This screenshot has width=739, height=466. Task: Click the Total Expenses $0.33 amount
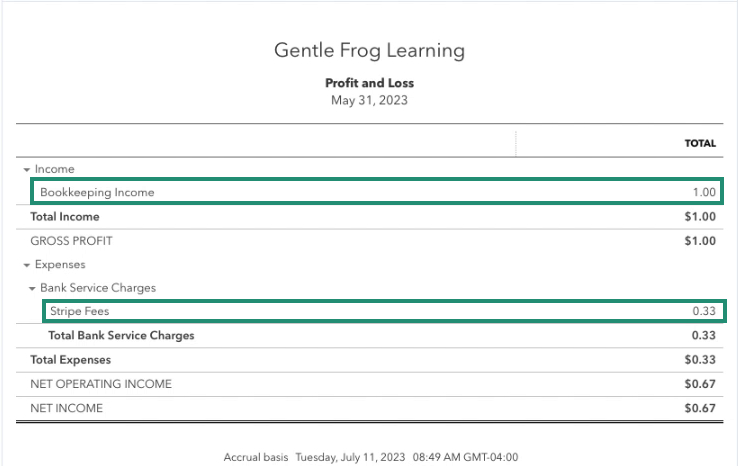point(700,360)
